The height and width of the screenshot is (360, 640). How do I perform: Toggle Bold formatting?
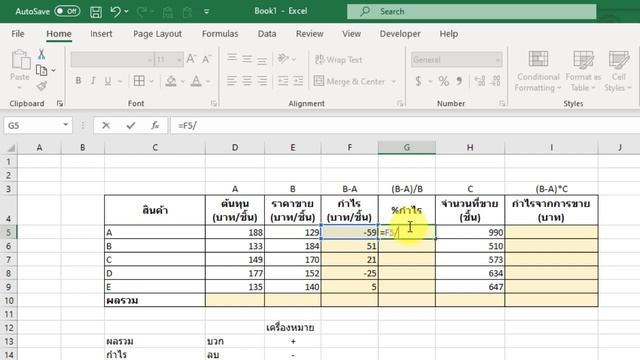click(78, 81)
